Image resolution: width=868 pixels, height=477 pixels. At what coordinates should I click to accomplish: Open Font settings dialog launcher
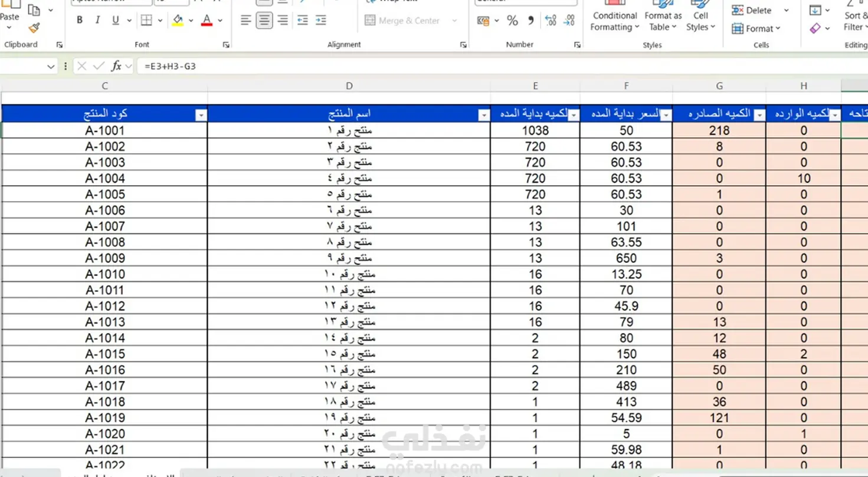coord(226,45)
